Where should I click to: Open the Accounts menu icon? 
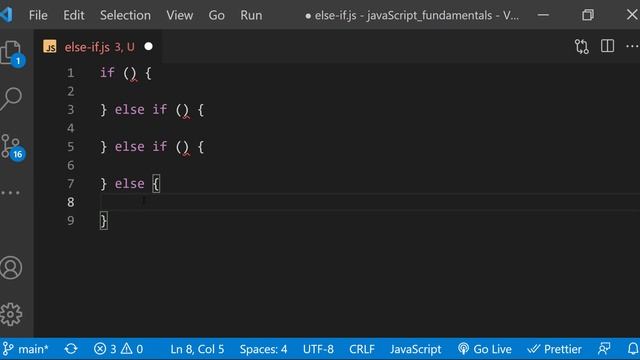tap(11, 268)
